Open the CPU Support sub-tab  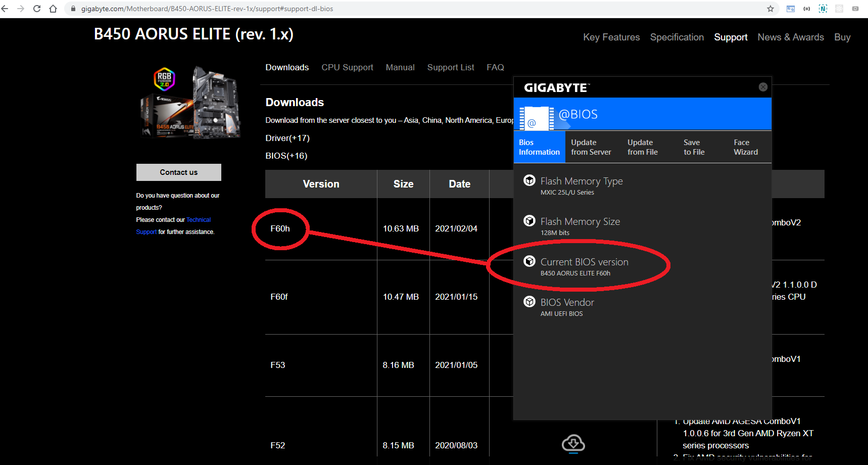(347, 67)
